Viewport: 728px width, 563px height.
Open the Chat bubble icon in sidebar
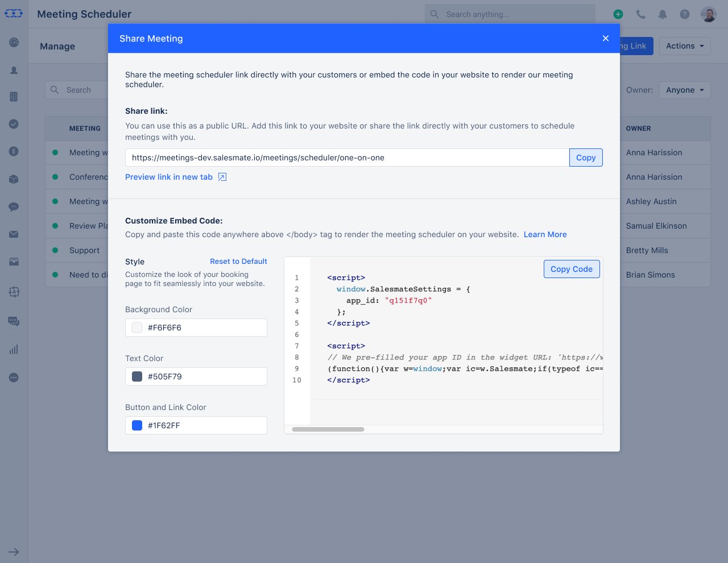click(14, 207)
